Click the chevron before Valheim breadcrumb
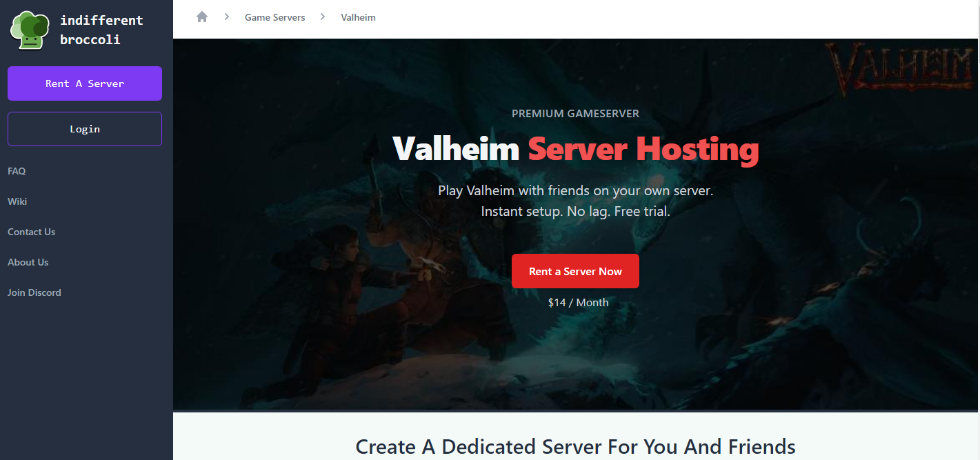The image size is (980, 460). click(x=323, y=17)
